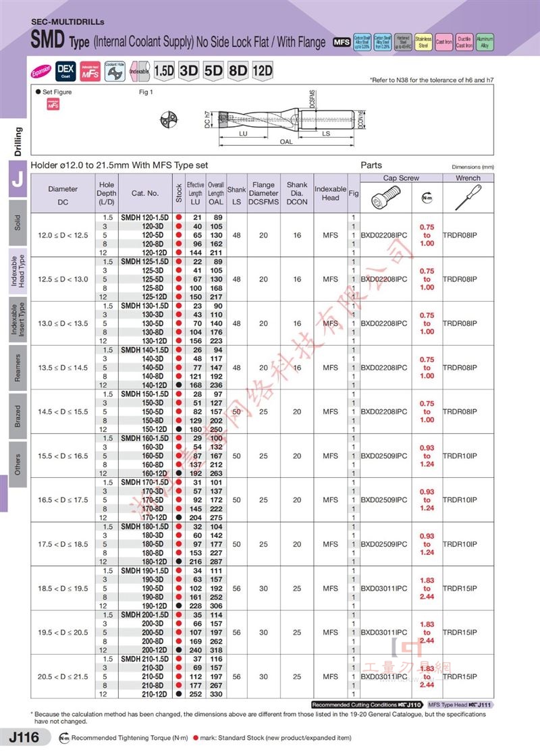
Task: Choose the 8D depth badge
Action: (x=238, y=72)
